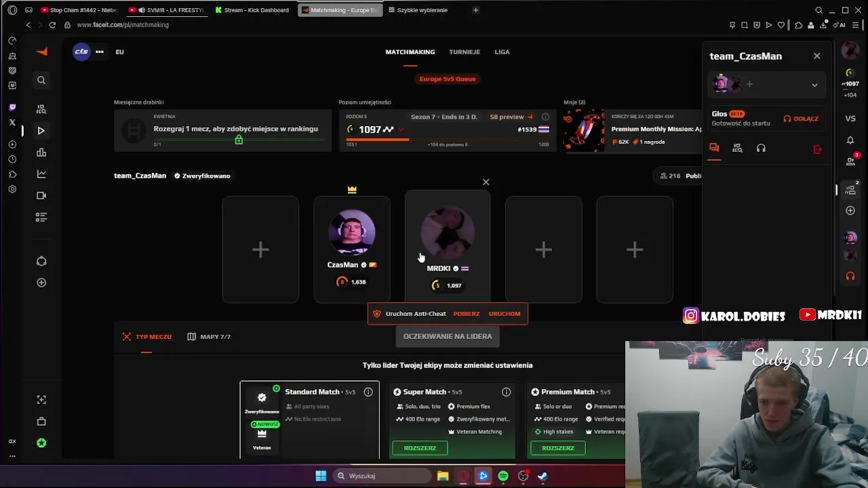The width and height of the screenshot is (868, 488).
Task: Open the video camera icon in sidebar
Action: [x=41, y=195]
